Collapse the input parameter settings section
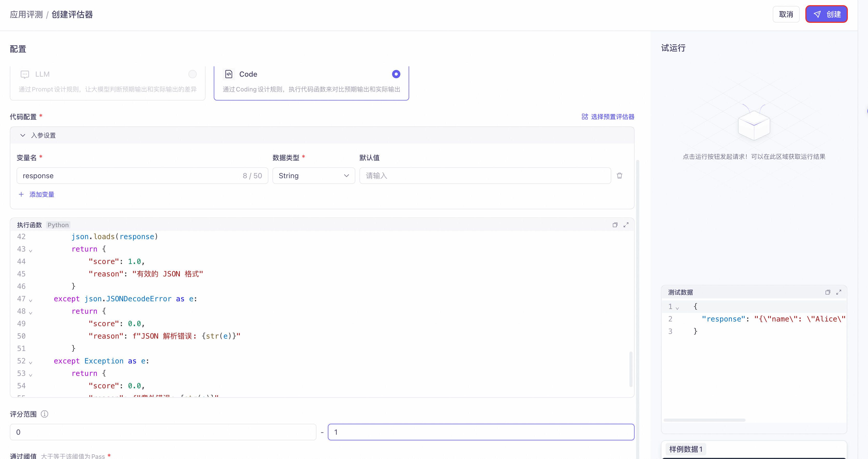 click(23, 135)
